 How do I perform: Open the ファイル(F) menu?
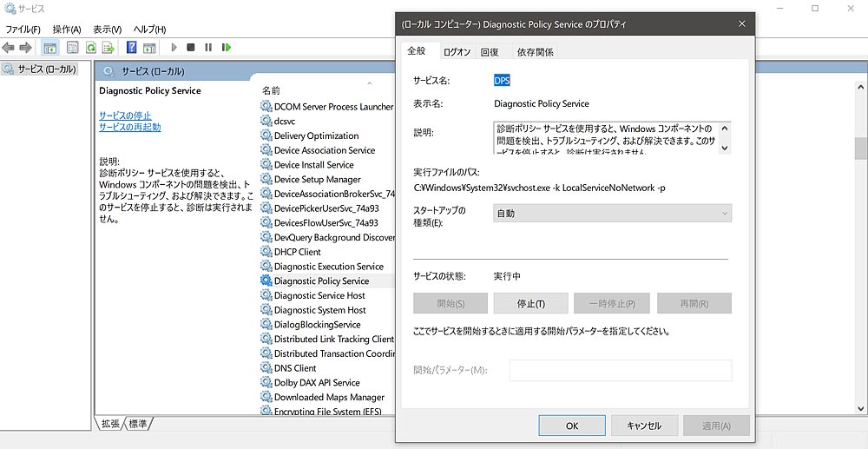(x=23, y=30)
